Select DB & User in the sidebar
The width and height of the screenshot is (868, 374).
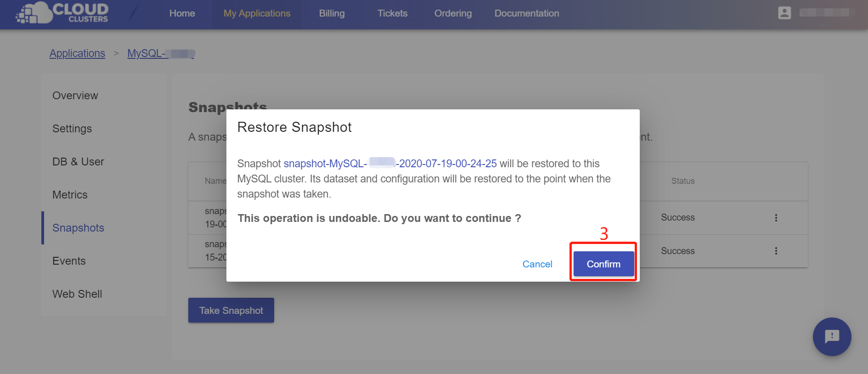[x=78, y=162]
